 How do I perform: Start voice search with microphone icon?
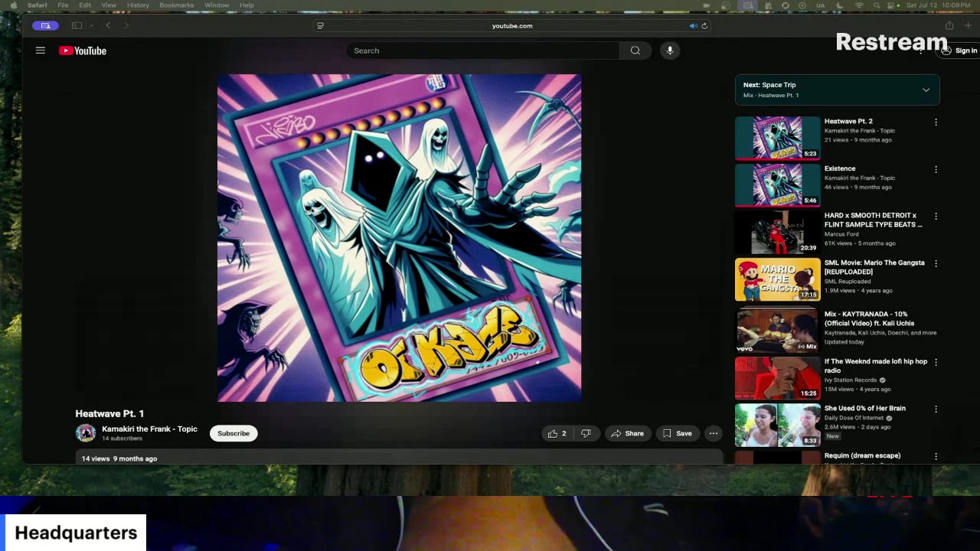(670, 51)
